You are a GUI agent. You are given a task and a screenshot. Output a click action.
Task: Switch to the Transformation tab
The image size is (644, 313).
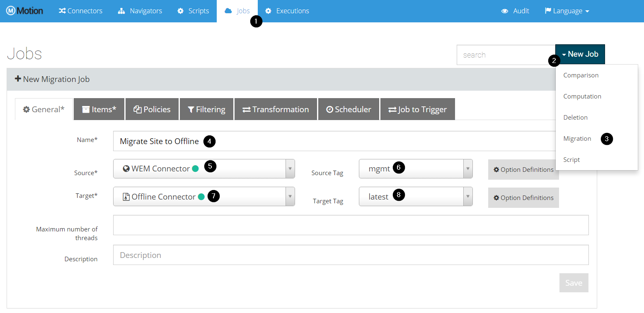coord(276,109)
